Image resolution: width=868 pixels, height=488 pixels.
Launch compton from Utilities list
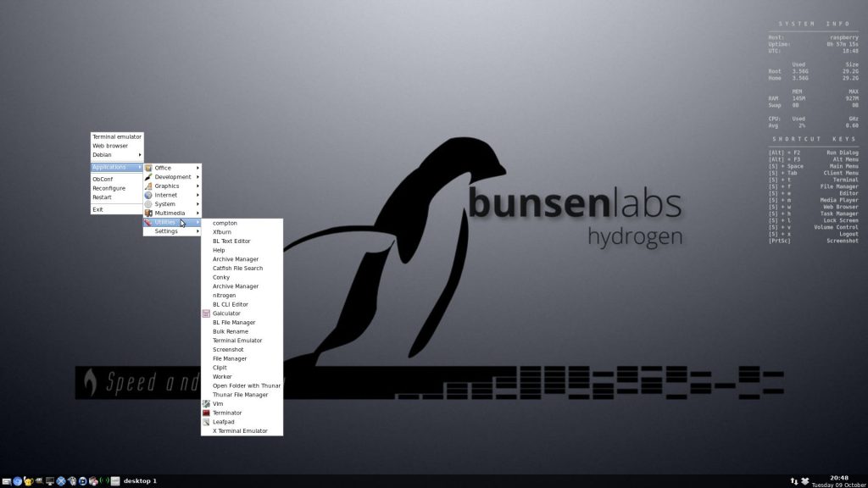click(x=242, y=223)
